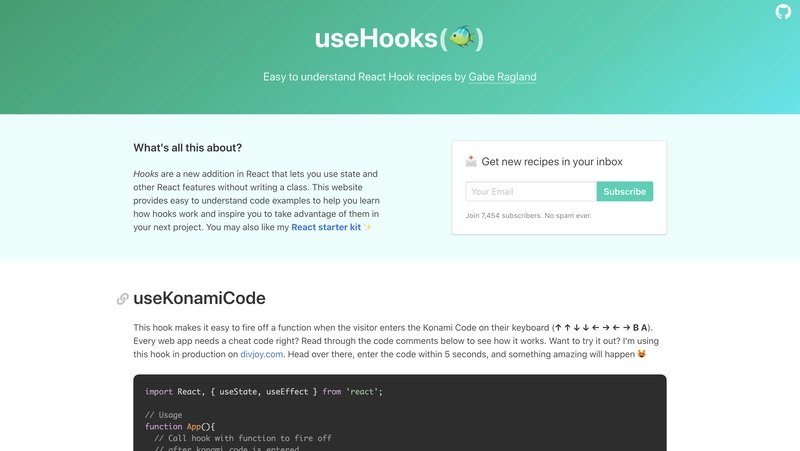This screenshot has width=800, height=451.
Task: Click the useKonamiCode anchor link icon
Action: click(122, 298)
